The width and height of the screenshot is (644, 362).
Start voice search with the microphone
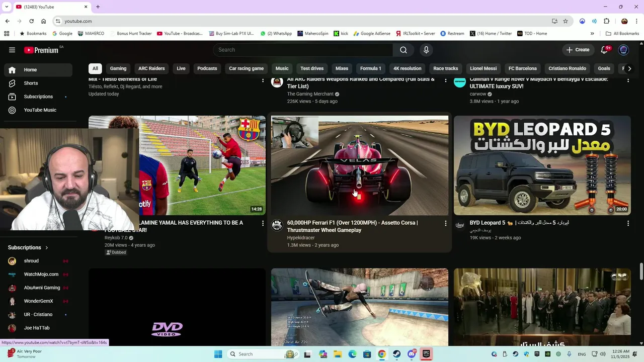pos(426,50)
